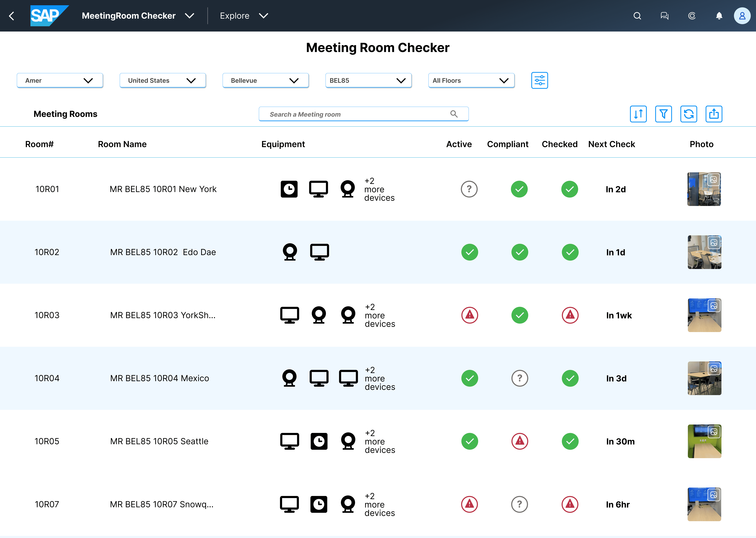The height and width of the screenshot is (538, 756).
Task: Open the notifications bell
Action: [x=719, y=16]
